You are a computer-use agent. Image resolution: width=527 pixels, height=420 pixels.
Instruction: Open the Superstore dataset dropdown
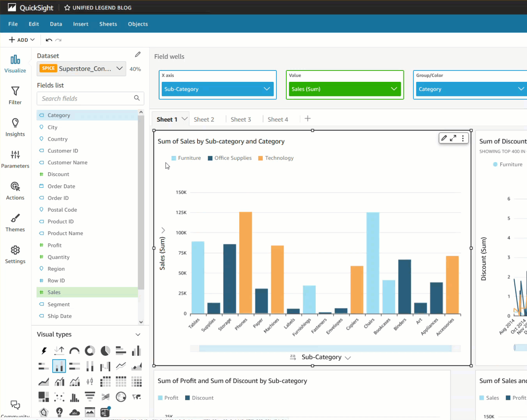click(x=81, y=69)
